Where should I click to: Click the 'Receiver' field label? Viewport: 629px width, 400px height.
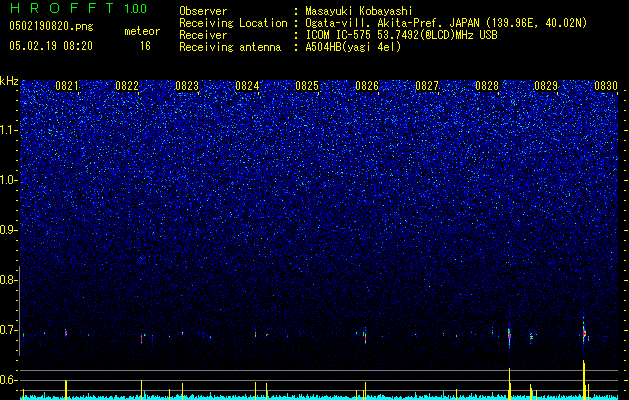[203, 35]
